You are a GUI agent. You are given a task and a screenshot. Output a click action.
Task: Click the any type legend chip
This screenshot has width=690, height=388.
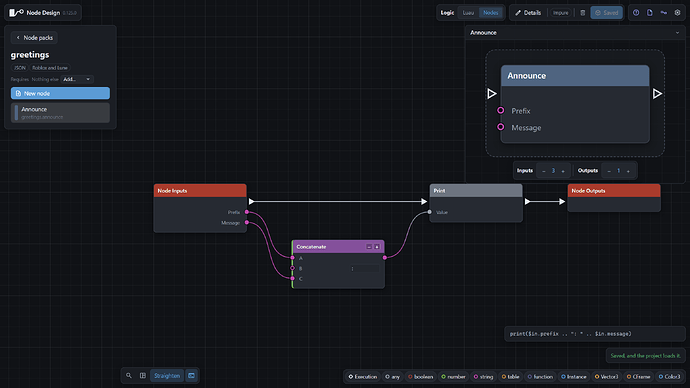(392, 377)
